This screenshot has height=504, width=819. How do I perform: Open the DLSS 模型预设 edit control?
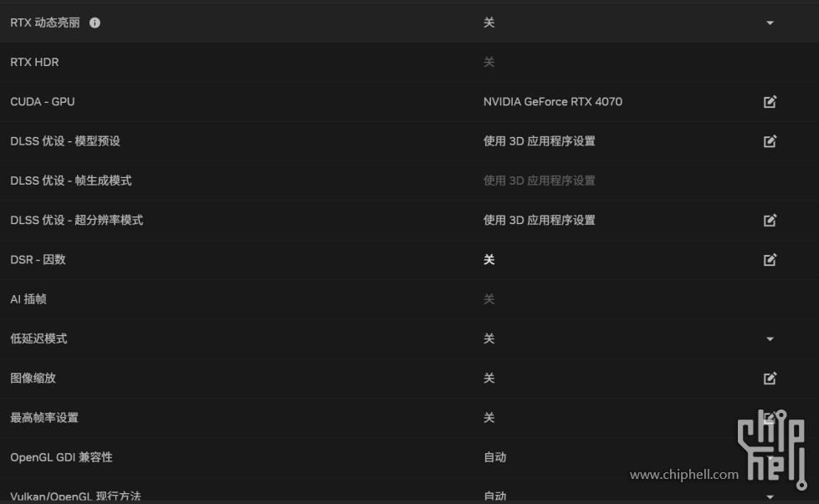point(770,140)
